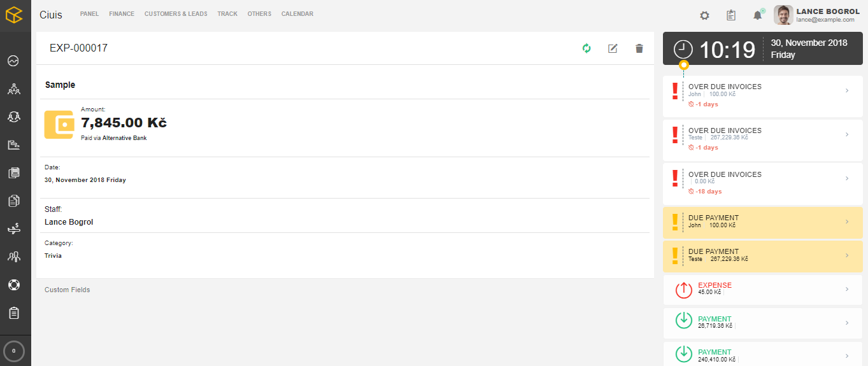The image size is (868, 366).
Task: Expand Teste's DUE PAYMENT chevron
Action: [x=847, y=255]
